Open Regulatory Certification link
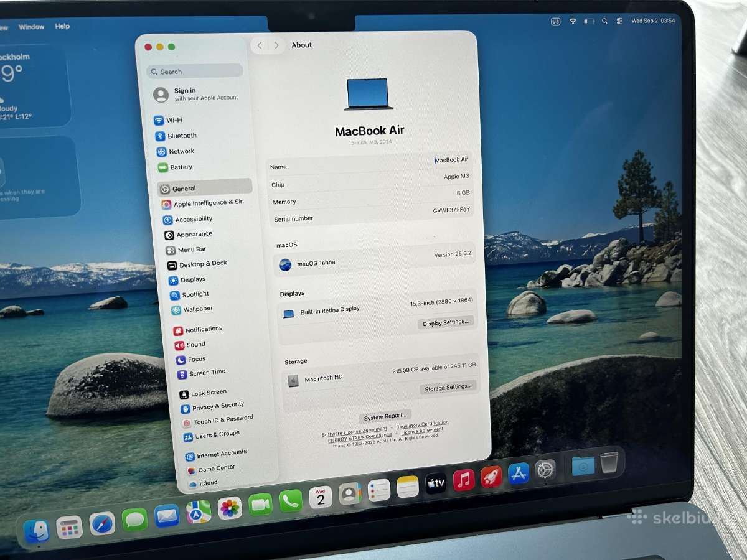This screenshot has width=747, height=560. pyautogui.click(x=422, y=425)
